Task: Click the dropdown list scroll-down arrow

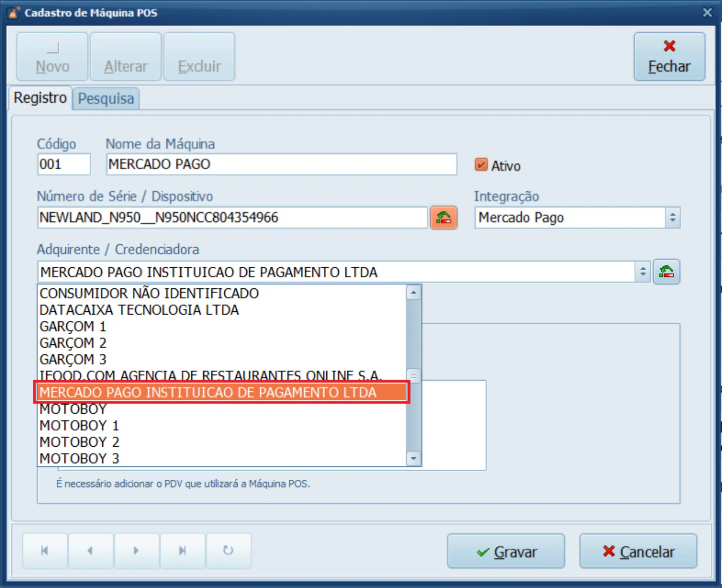Action: [x=414, y=458]
